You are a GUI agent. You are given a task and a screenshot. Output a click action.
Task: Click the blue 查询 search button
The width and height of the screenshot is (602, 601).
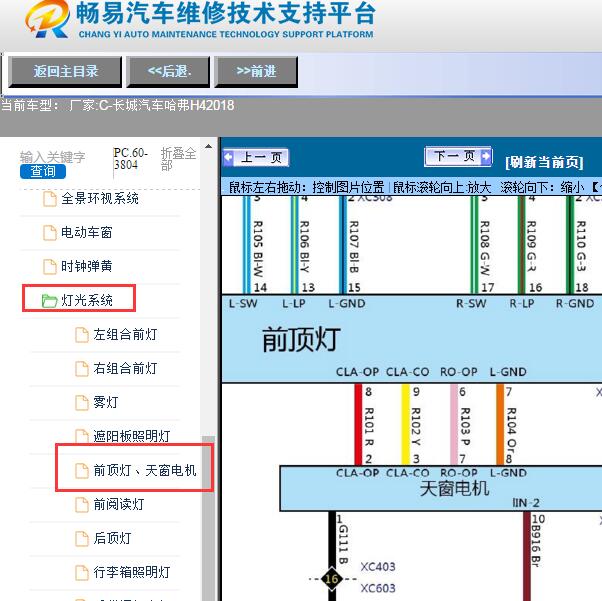click(43, 171)
